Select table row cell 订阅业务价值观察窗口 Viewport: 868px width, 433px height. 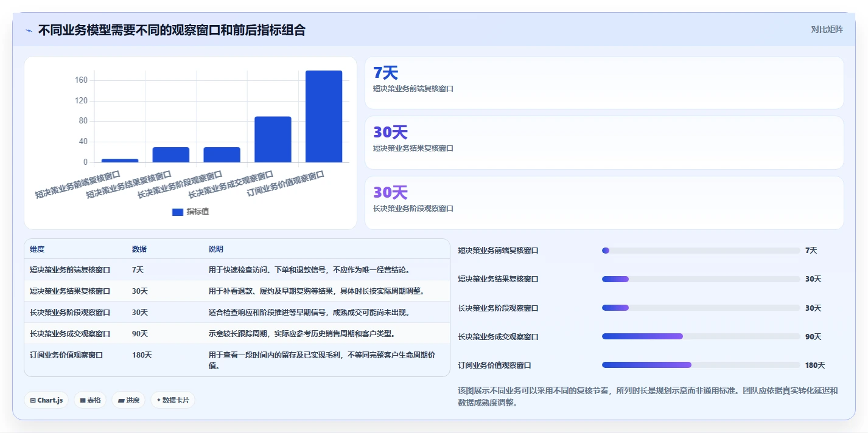click(x=66, y=355)
